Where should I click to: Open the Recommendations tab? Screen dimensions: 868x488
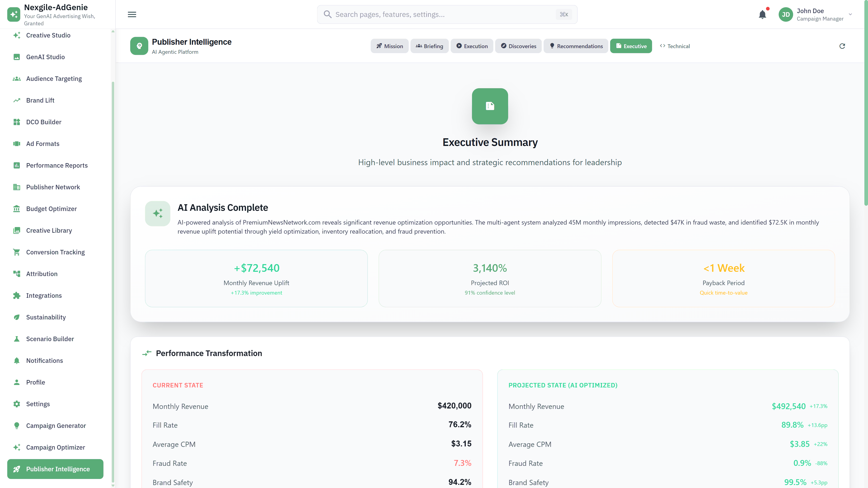tap(576, 46)
